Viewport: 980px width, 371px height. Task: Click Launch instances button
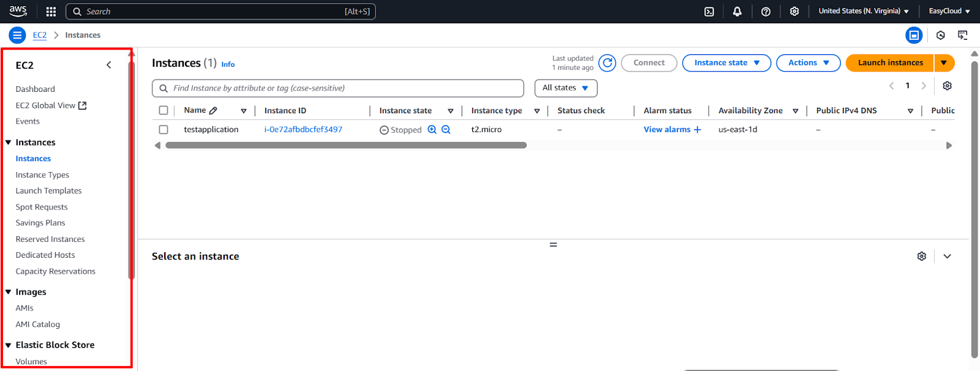890,62
